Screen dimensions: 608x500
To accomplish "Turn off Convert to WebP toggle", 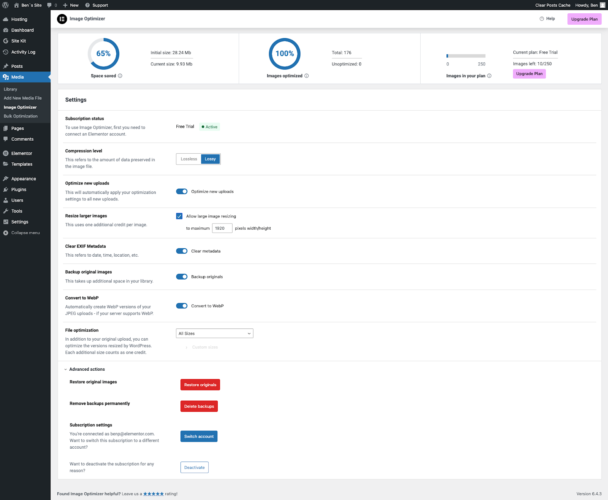I will [182, 306].
